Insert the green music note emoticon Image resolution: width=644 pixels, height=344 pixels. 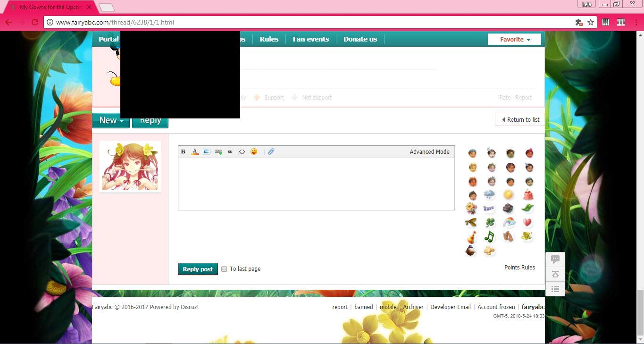(489, 236)
